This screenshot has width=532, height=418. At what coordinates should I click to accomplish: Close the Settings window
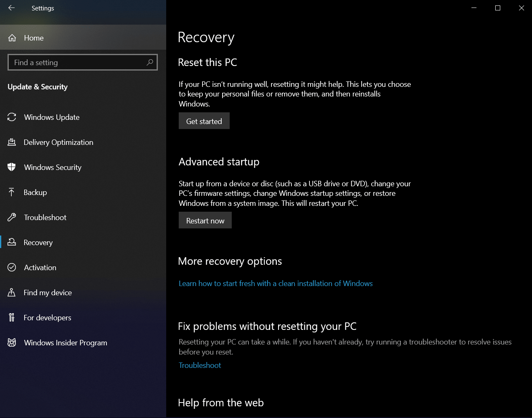pos(521,8)
